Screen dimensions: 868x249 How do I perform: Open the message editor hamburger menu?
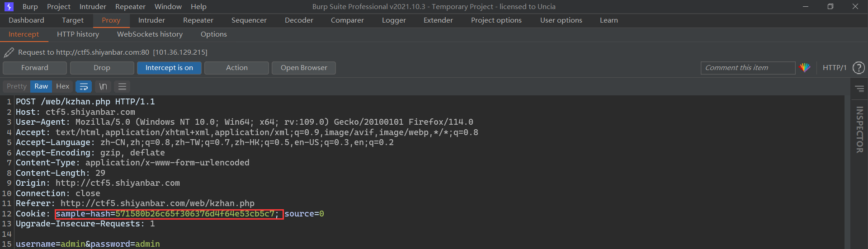[122, 86]
